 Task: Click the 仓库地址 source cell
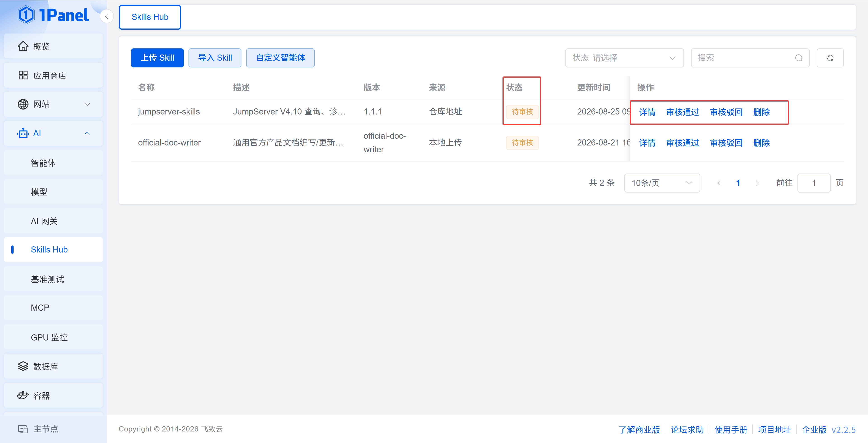445,112
